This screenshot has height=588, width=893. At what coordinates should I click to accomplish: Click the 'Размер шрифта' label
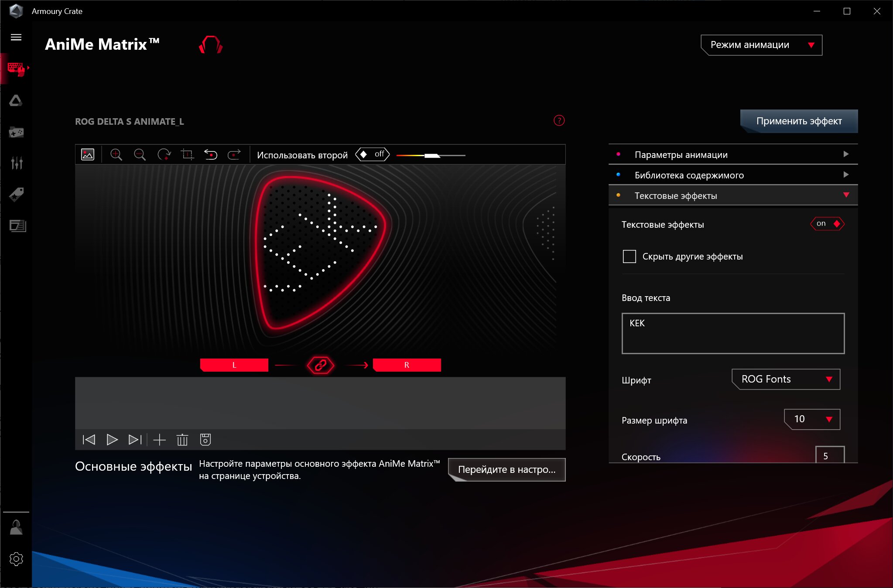[x=654, y=420]
